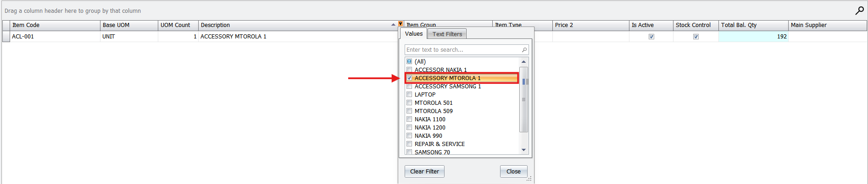Click the magnifier icon inside the filter search box

tap(524, 50)
